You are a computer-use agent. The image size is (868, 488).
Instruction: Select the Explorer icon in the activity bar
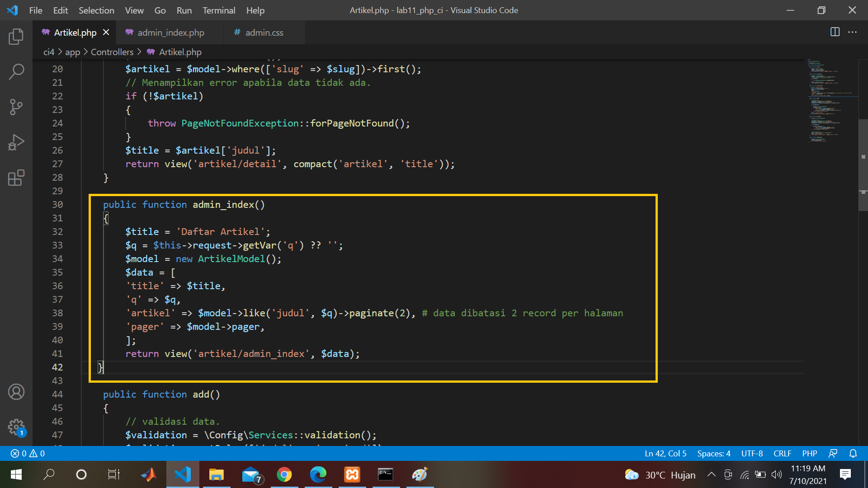click(16, 37)
